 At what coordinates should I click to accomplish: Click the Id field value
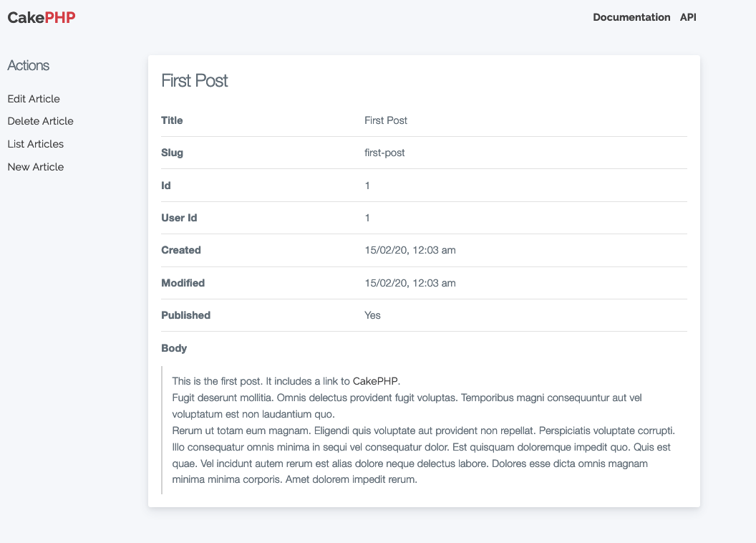coord(367,185)
